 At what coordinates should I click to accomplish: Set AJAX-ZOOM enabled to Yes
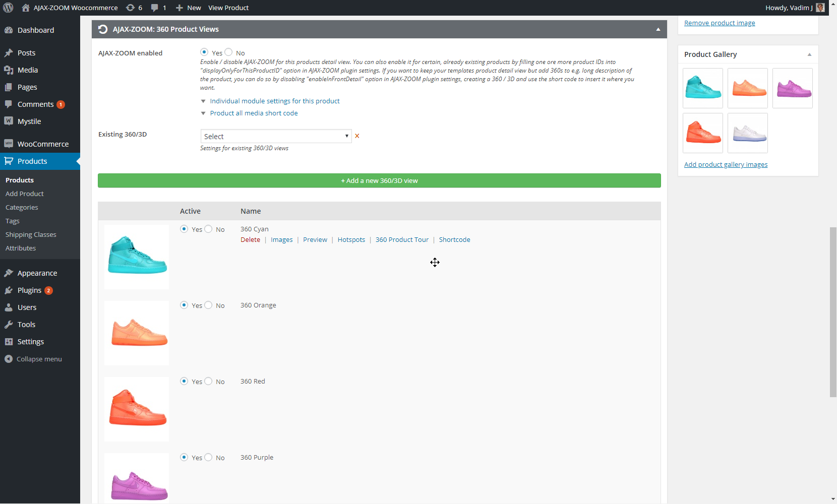(204, 52)
